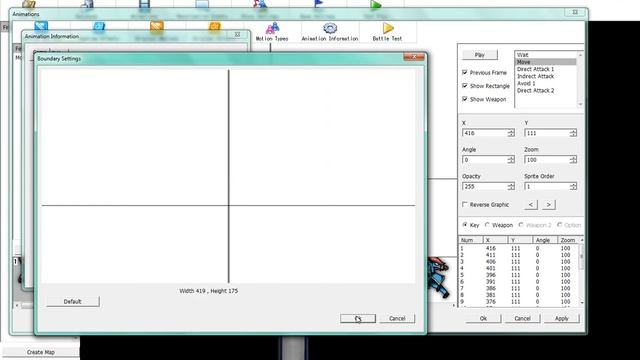Adjust the Opacity spinner
The height and width of the screenshot is (360, 640).
[x=511, y=187]
